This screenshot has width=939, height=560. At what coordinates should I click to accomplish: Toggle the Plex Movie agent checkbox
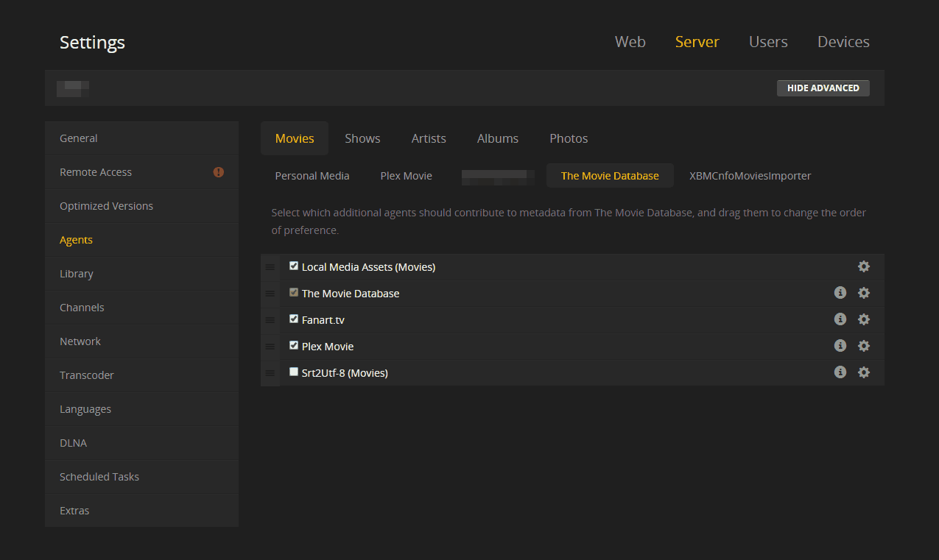294,346
